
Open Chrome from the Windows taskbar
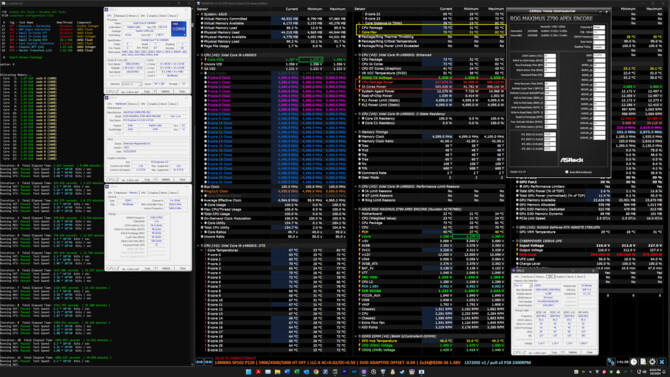pos(316,372)
